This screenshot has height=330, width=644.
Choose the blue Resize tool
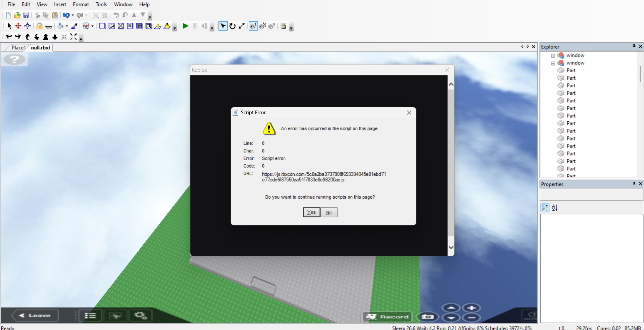click(28, 26)
